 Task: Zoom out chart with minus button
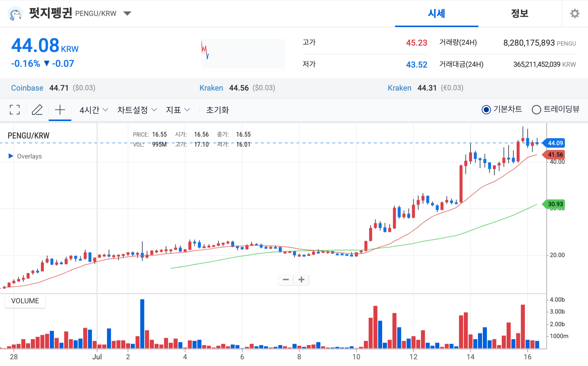click(286, 280)
